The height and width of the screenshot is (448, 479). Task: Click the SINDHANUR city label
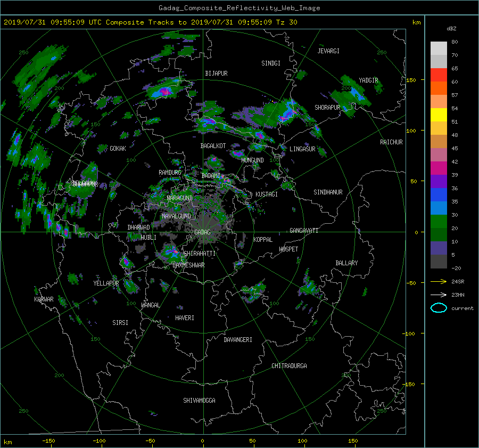click(x=328, y=192)
